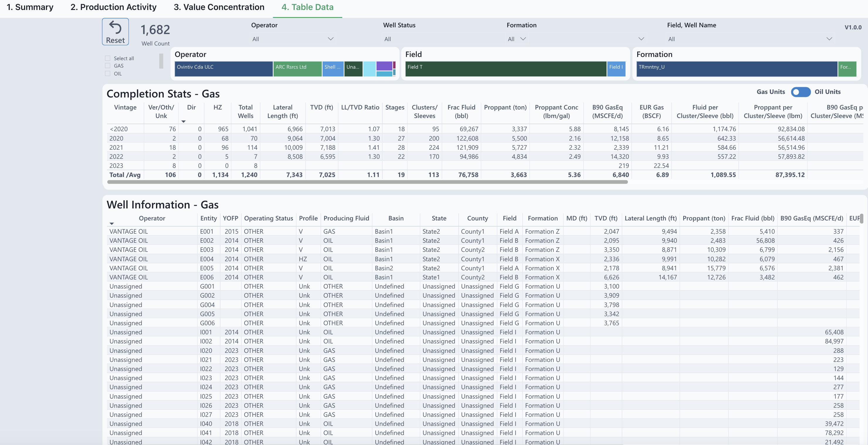Click the small chevron beside Formation All

coord(523,39)
